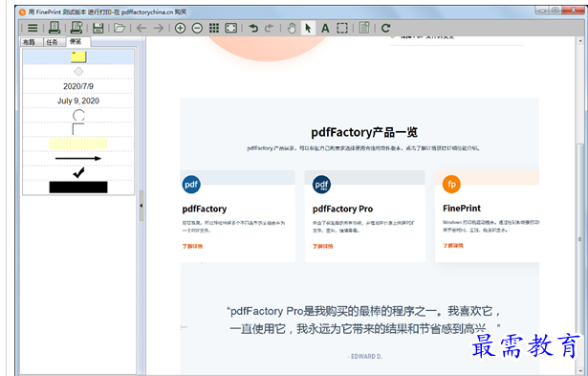588x376 pixels.
Task: Open 了解详情 link under pdfFactory Pro
Action: point(323,246)
